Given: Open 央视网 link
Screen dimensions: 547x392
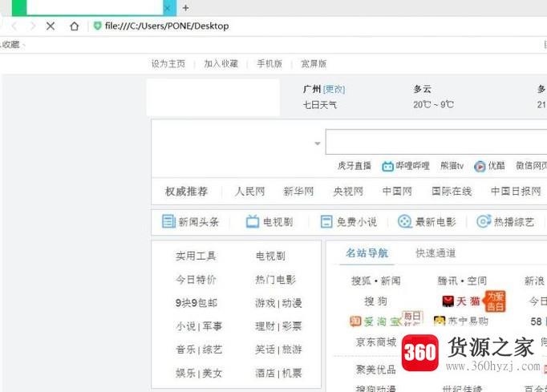Looking at the screenshot, I should click(x=348, y=192).
